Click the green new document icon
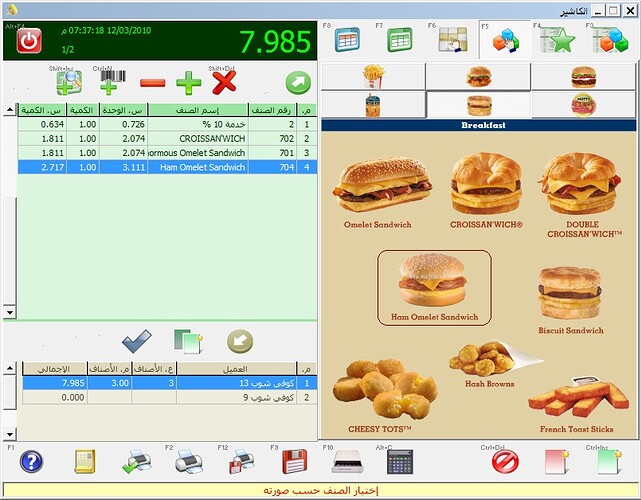Viewport: 641px width, 500px height. pyautogui.click(x=610, y=462)
